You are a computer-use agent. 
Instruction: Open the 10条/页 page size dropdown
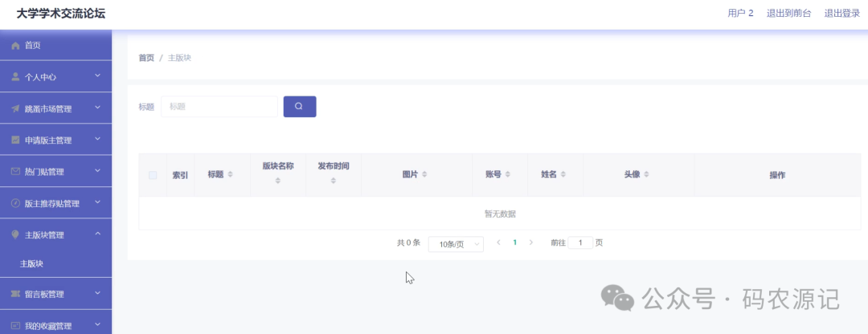click(x=456, y=244)
